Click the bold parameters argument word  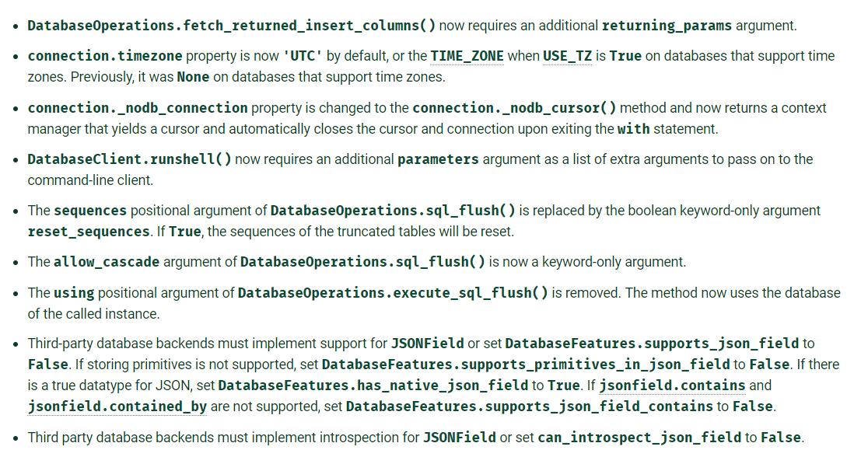click(438, 160)
